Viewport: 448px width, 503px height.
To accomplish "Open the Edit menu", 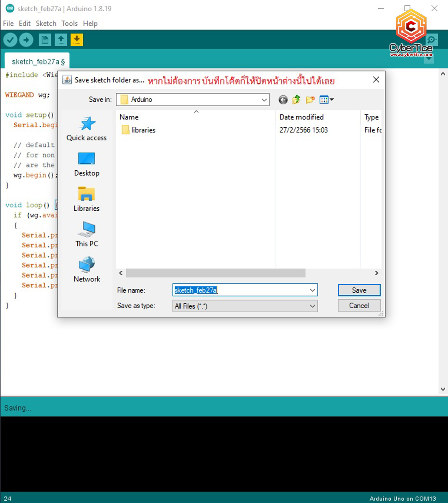I will click(24, 23).
